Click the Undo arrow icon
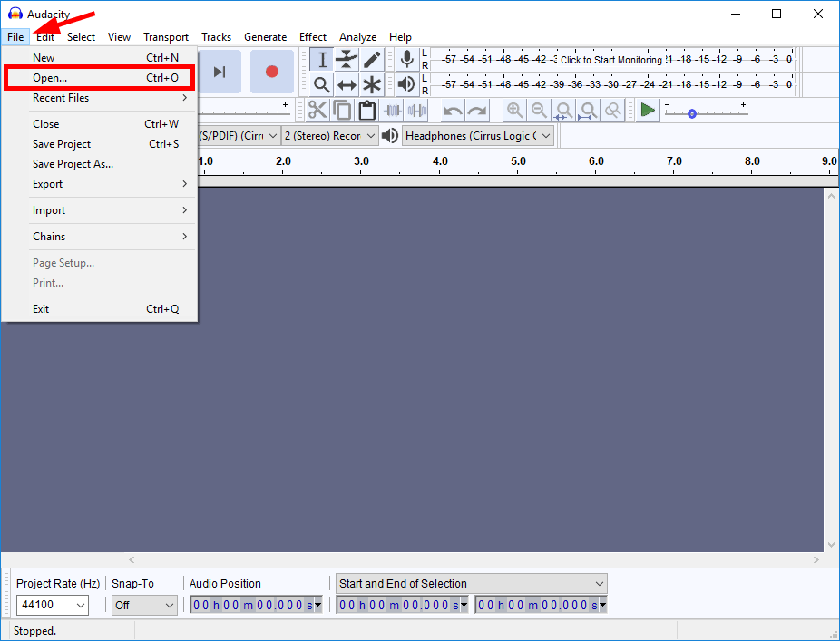Screen dimensions: 840x641 pyautogui.click(x=454, y=111)
